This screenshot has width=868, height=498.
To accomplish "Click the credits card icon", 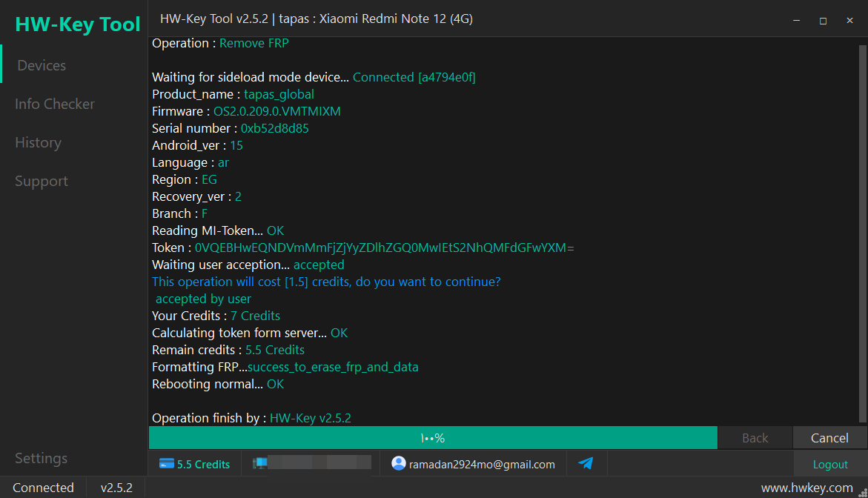I will (167, 464).
